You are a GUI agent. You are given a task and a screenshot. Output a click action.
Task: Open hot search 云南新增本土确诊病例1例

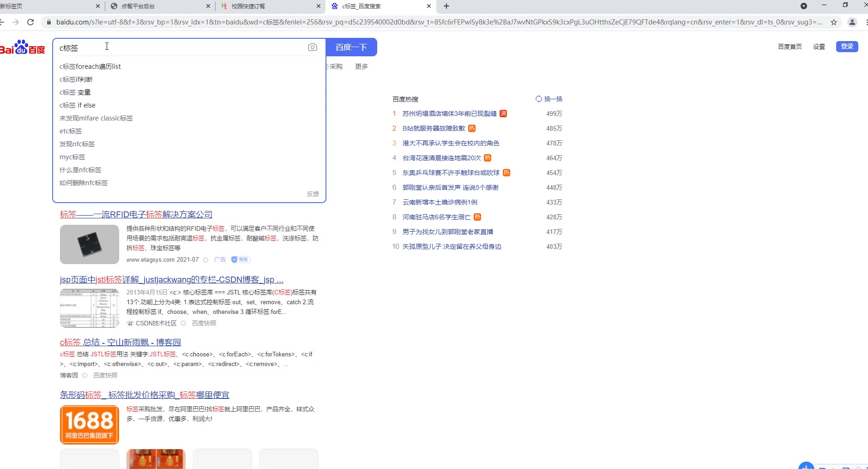click(x=440, y=202)
